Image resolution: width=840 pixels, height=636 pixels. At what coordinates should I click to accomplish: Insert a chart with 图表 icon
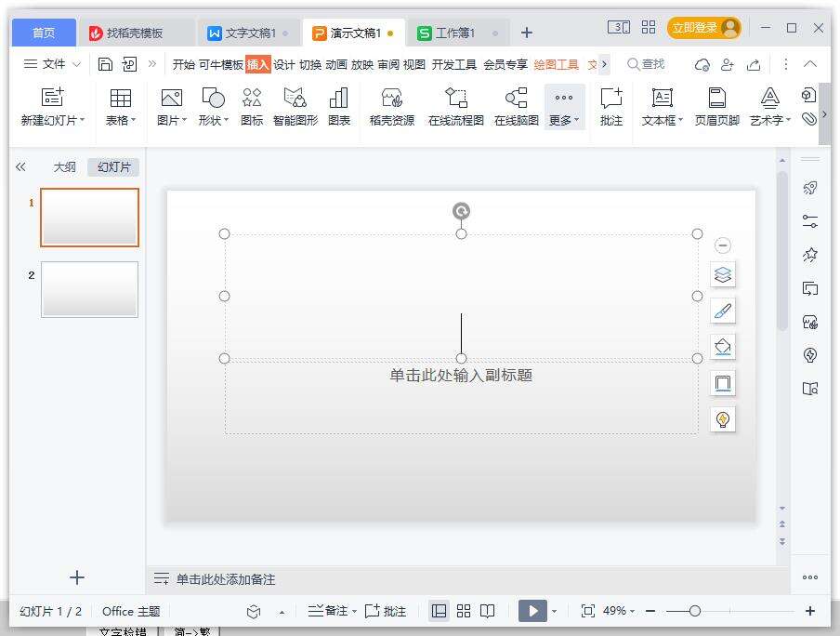click(339, 106)
